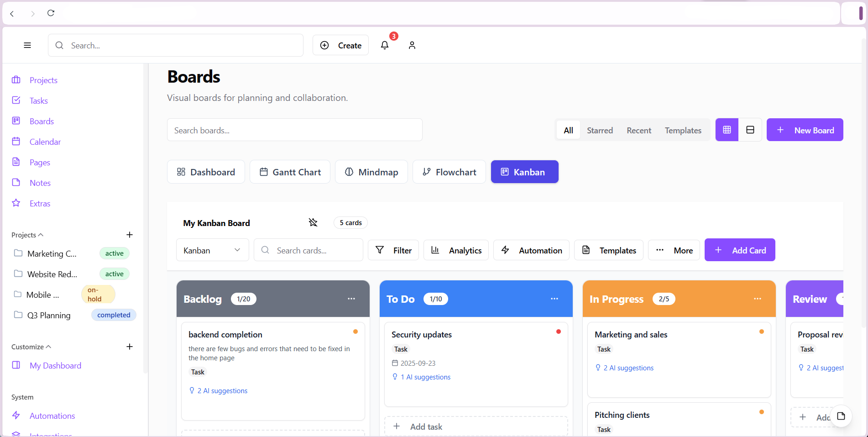Screen dimensions: 868x437
Task: Open the Add Card button
Action: pos(739,250)
